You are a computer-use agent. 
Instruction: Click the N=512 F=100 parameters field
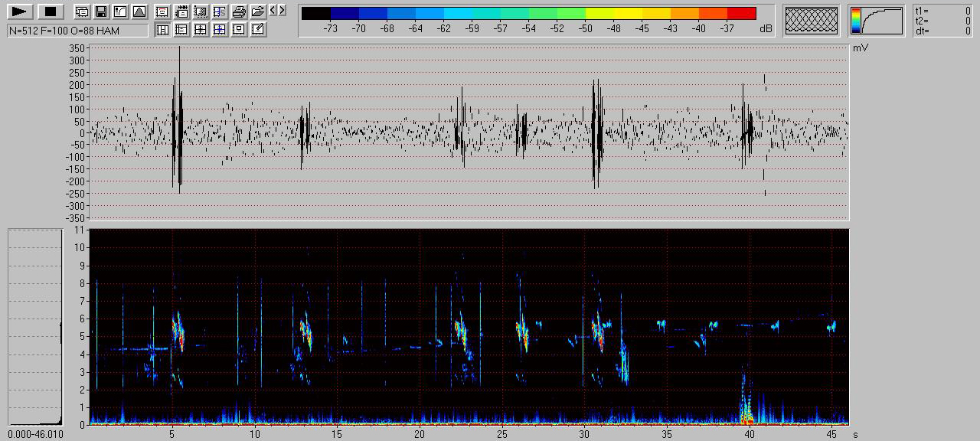77,31
